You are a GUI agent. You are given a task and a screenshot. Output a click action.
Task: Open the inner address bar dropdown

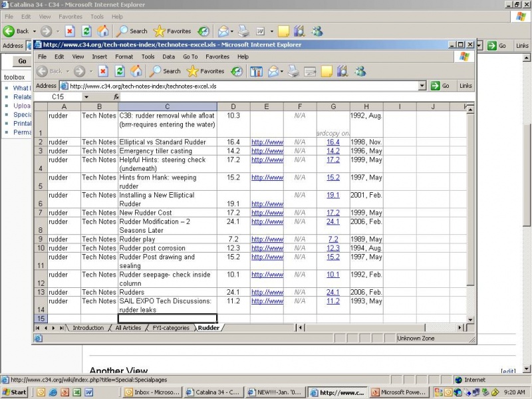422,86
